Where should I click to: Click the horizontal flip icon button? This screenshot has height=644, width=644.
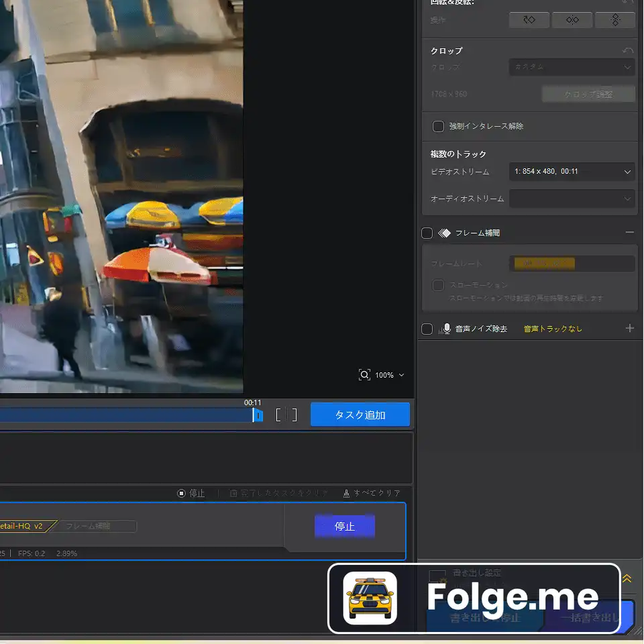572,20
